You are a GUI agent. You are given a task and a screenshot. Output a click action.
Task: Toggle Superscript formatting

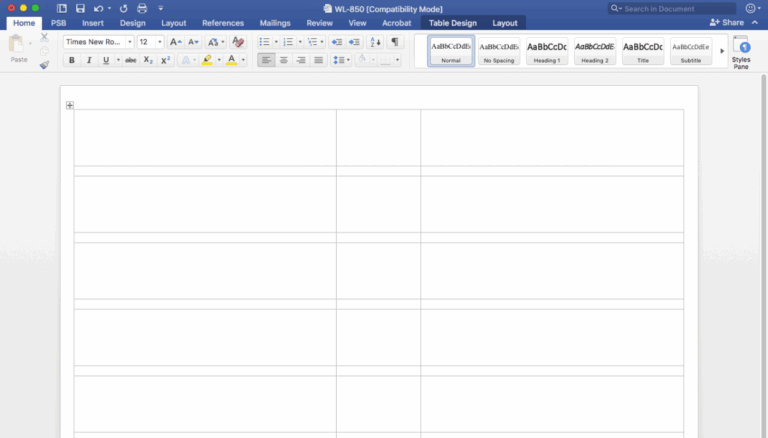(x=166, y=60)
